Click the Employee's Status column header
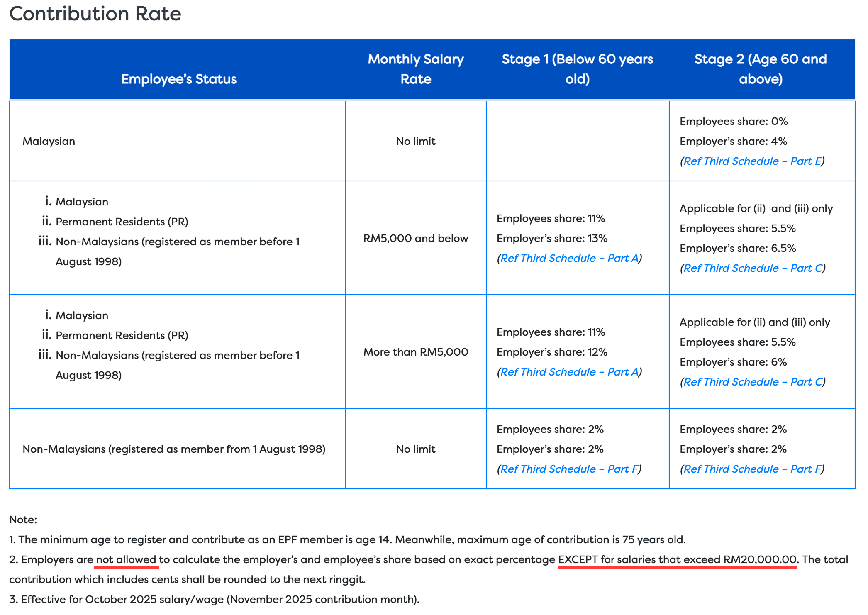 178,79
